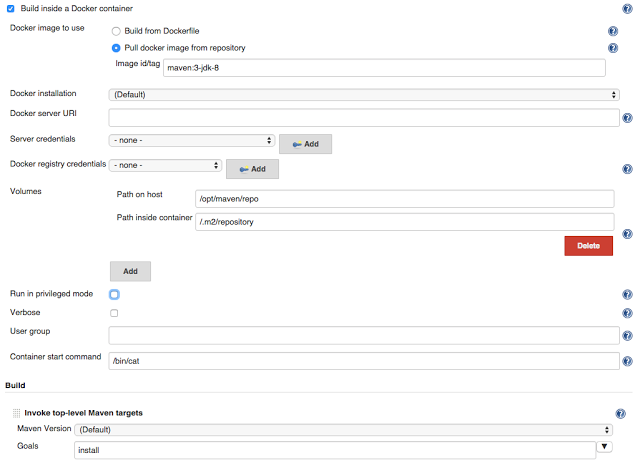This screenshot has width=640, height=463.
Task: Open help icon for Container start command
Action: [627, 361]
